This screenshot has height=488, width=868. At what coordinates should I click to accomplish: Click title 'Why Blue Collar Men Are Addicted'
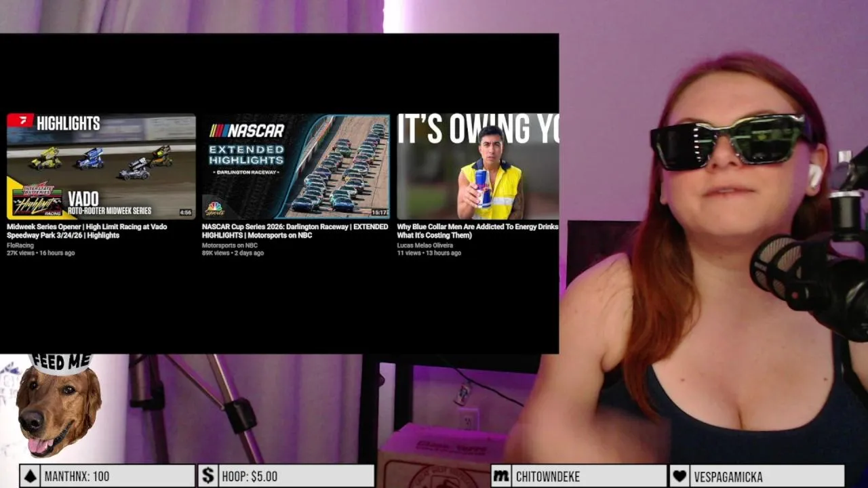(477, 231)
